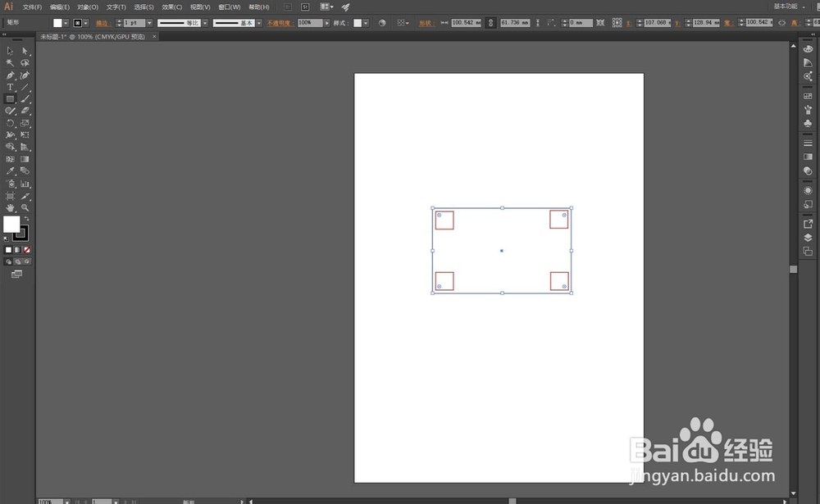Click the 形状 shape properties link
Image resolution: width=820 pixels, height=504 pixels.
(426, 23)
